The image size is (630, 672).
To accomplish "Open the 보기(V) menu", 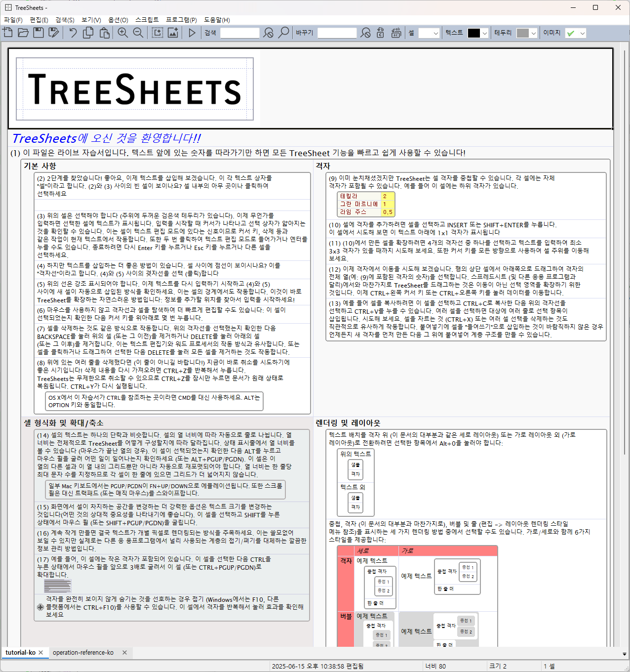I will 91,20.
